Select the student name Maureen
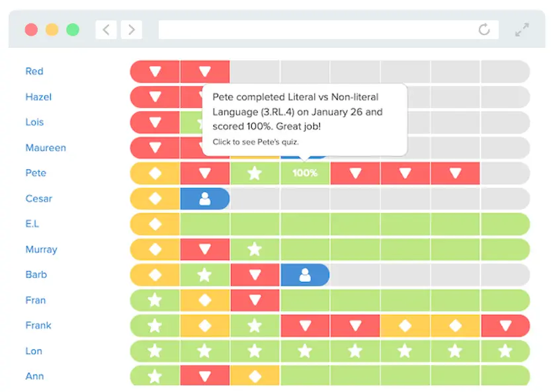This screenshot has width=555, height=392. (46, 148)
